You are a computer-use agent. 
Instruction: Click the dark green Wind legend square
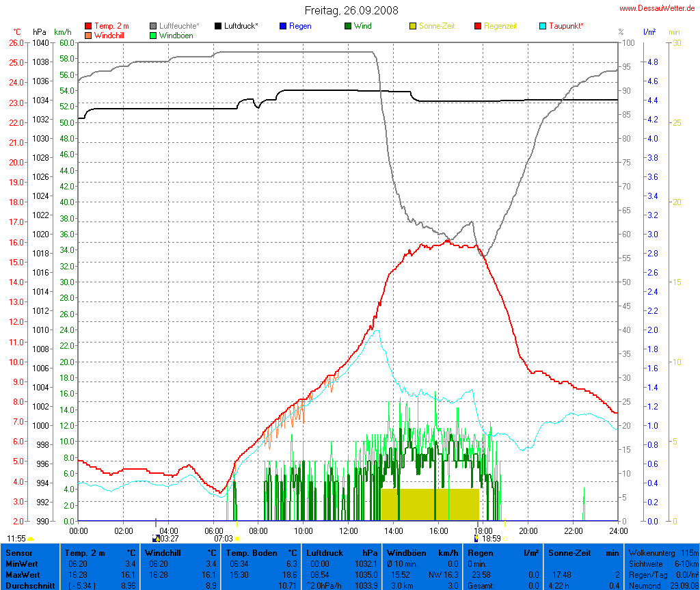[x=348, y=26]
